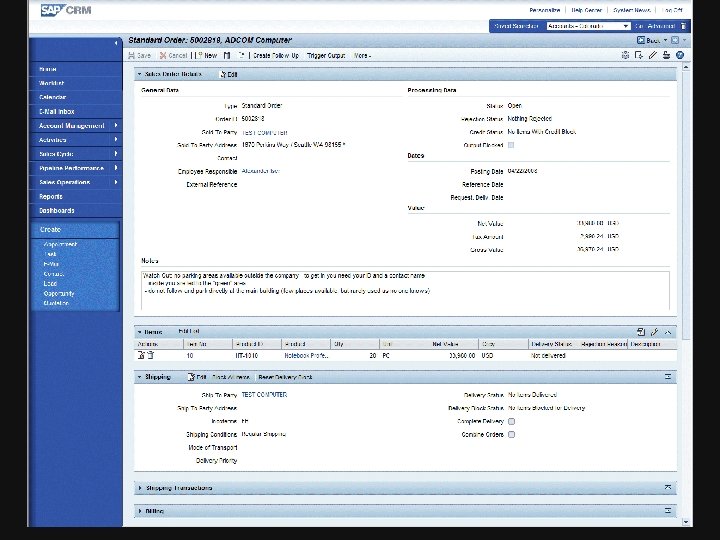Collapse the navigation sidebar with the arrow
Screen dimensions: 720x540
116,43
